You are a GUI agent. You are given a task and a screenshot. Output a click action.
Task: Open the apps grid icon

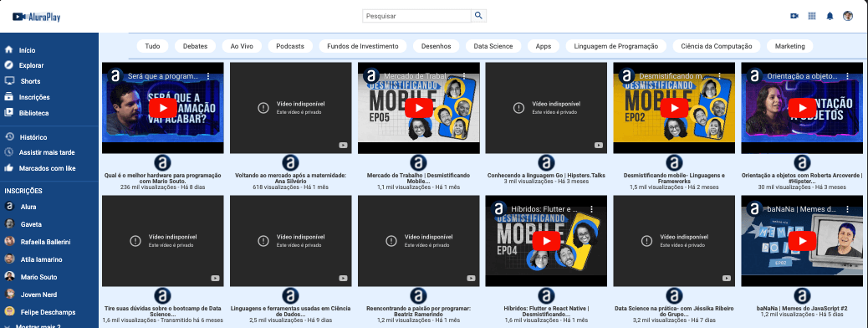(812, 16)
